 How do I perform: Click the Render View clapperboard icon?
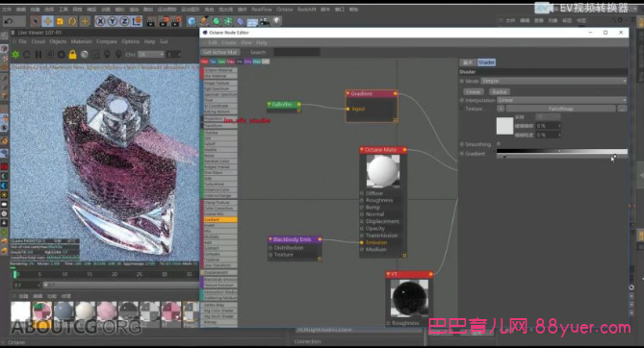[x=151, y=21]
